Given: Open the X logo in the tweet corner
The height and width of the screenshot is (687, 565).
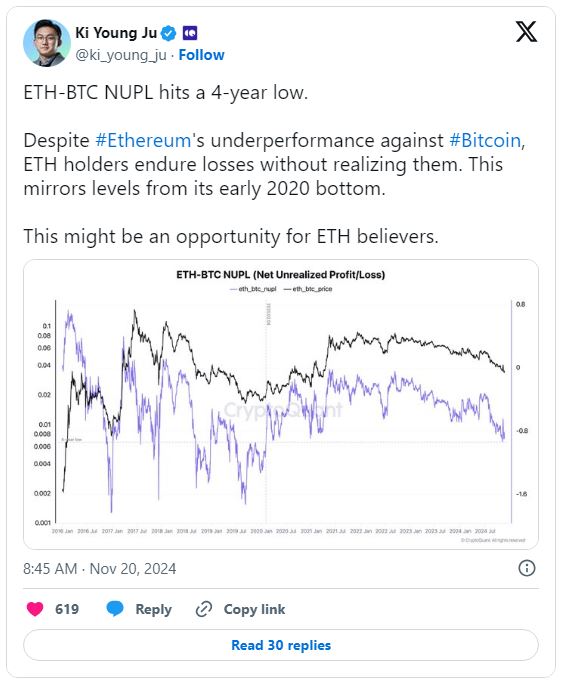Looking at the screenshot, I should tap(526, 32).
